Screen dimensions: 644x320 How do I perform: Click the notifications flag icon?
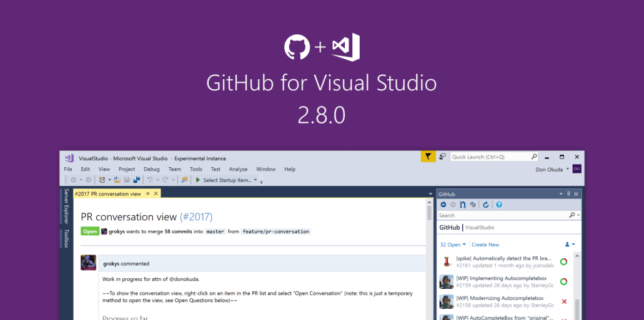click(428, 157)
